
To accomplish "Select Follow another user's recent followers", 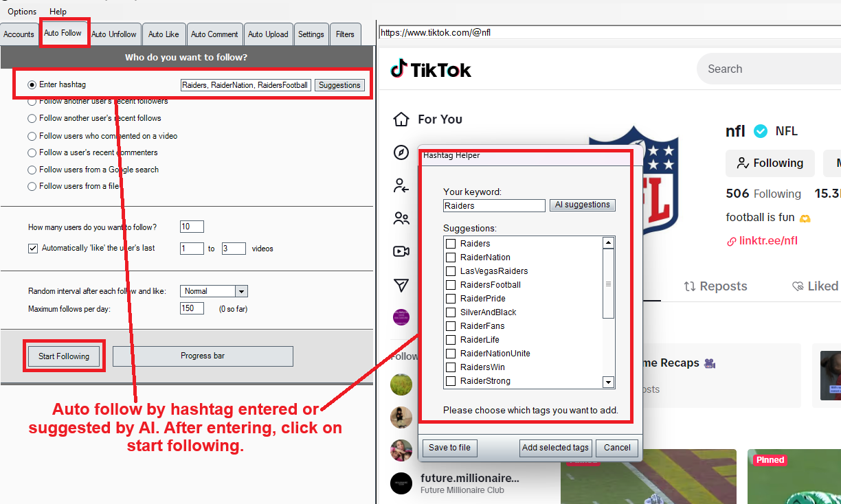I will tap(32, 101).
